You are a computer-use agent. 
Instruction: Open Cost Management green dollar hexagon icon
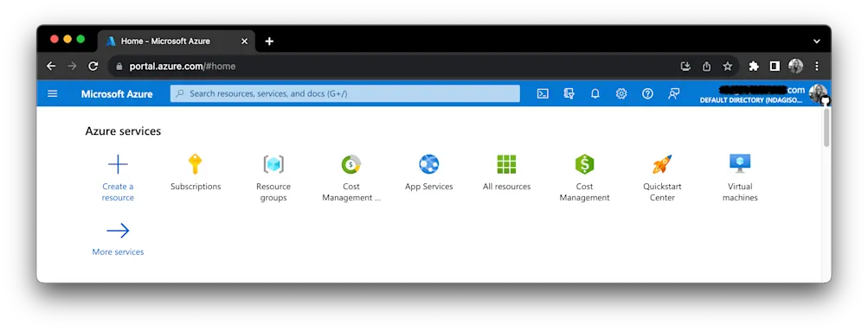584,164
